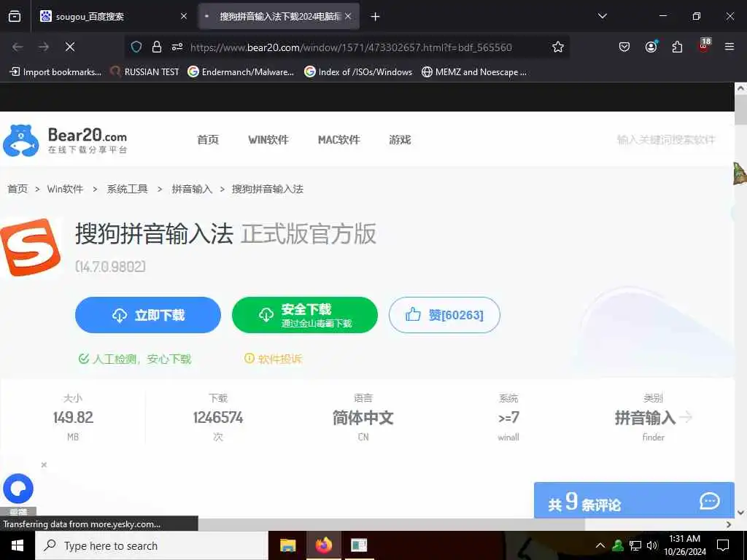The image size is (747, 560).
Task: Open File Explorer from taskbar
Action: pyautogui.click(x=287, y=545)
